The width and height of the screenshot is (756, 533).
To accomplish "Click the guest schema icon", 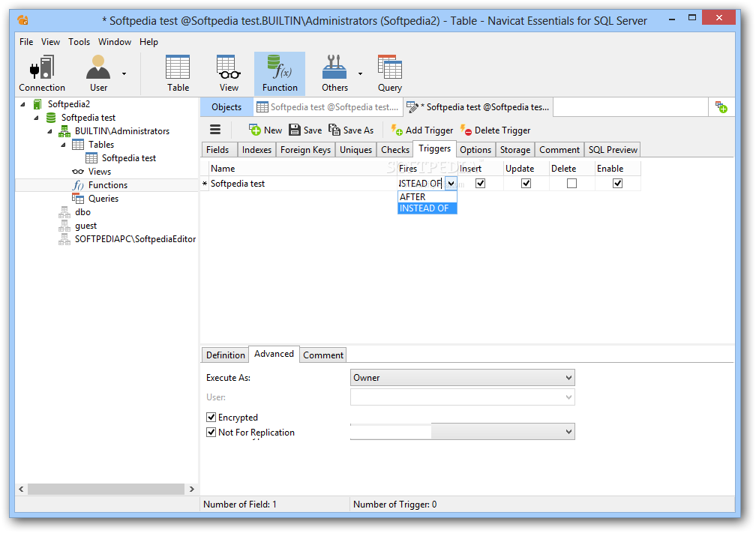I will pos(64,226).
